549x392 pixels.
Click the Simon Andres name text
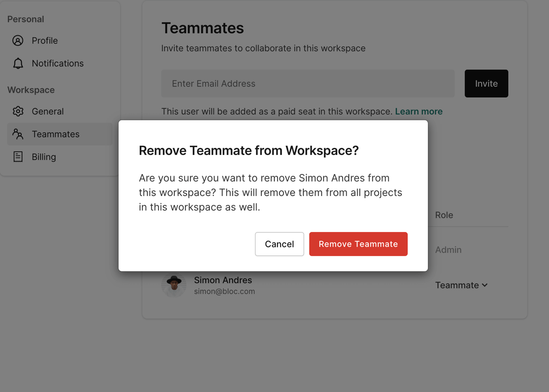tap(223, 280)
